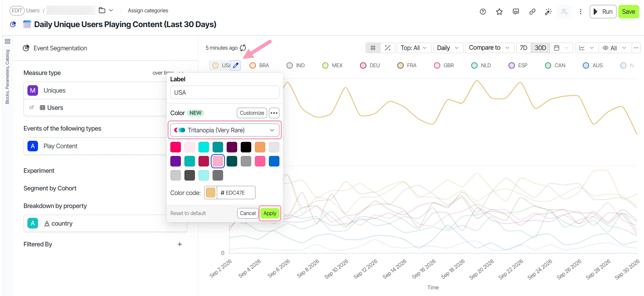Toggle the GBR series in legend

pos(444,65)
